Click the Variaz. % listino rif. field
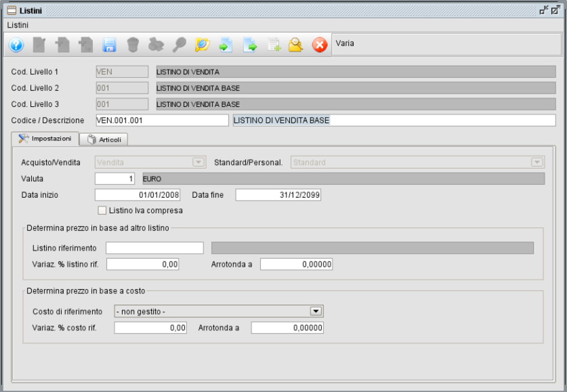567x392 pixels. coord(142,264)
